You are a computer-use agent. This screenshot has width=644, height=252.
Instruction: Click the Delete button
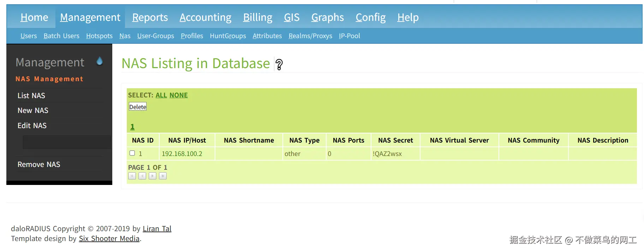(x=138, y=107)
